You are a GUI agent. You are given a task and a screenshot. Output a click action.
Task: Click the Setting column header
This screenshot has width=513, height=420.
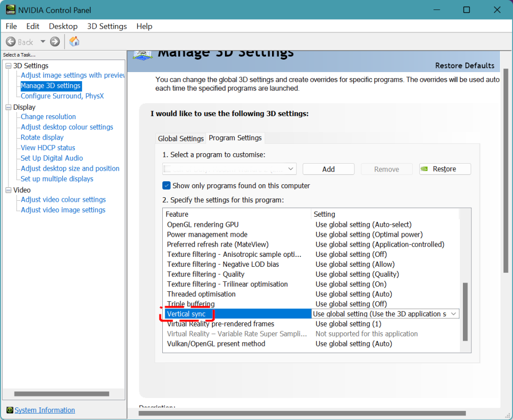(x=385, y=214)
